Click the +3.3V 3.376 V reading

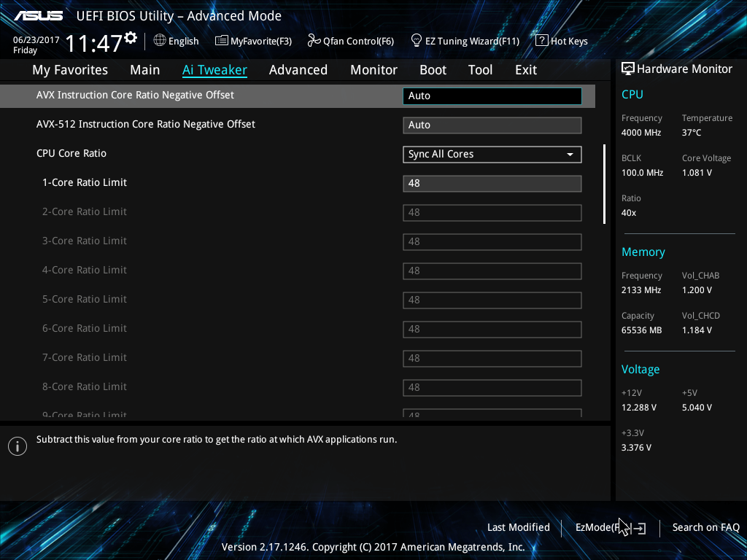point(636,448)
